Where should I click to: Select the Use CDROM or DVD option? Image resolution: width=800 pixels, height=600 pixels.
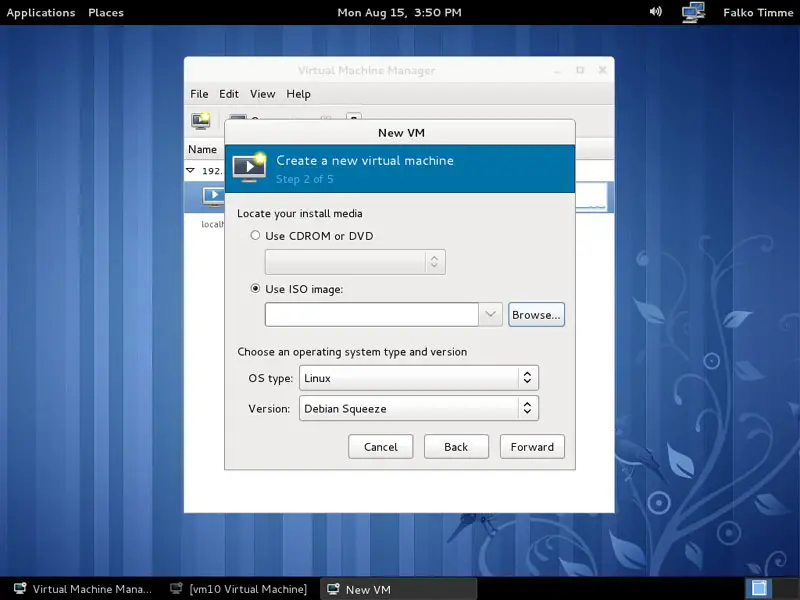click(256, 236)
